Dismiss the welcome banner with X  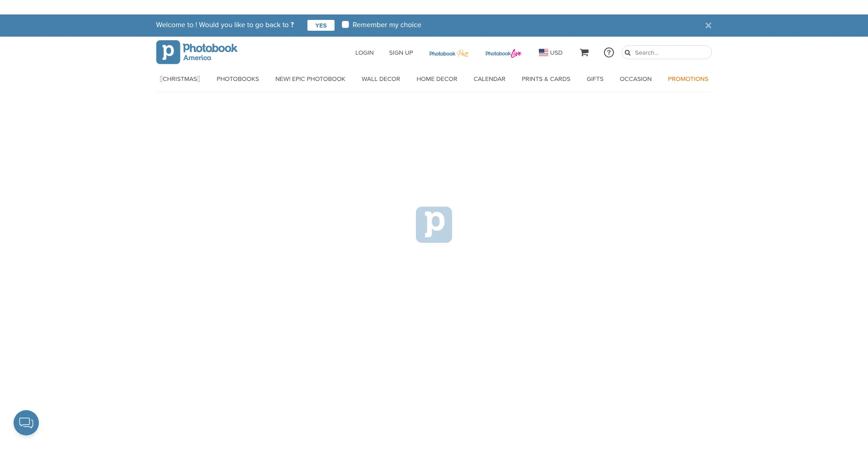click(x=708, y=25)
